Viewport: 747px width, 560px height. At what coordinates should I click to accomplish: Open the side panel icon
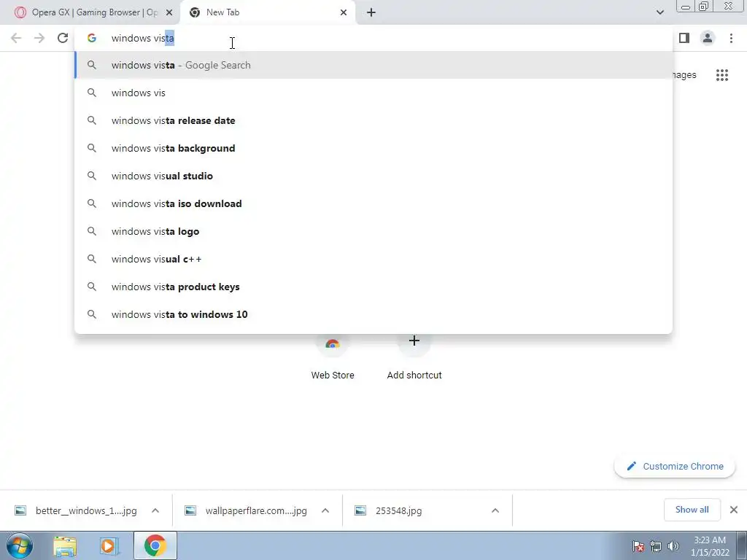point(684,38)
